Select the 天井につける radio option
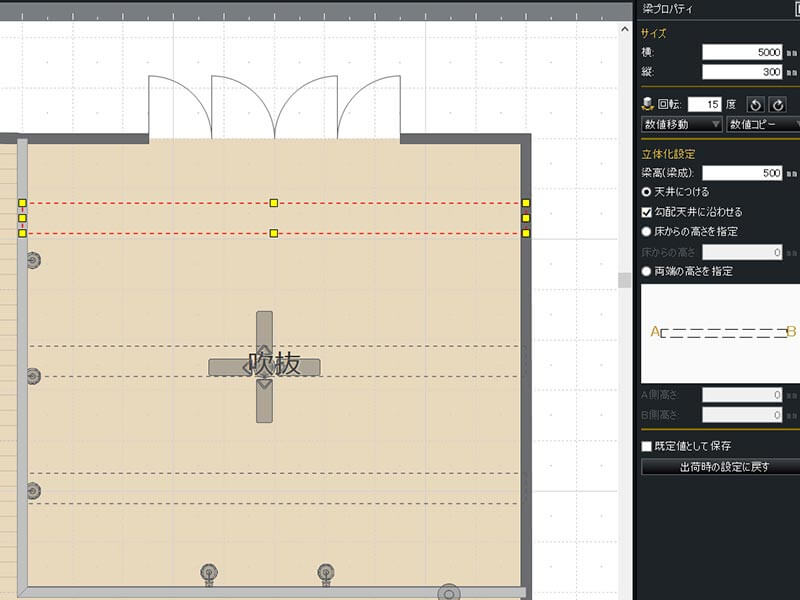Screen dimensions: 800x600 pos(647,192)
